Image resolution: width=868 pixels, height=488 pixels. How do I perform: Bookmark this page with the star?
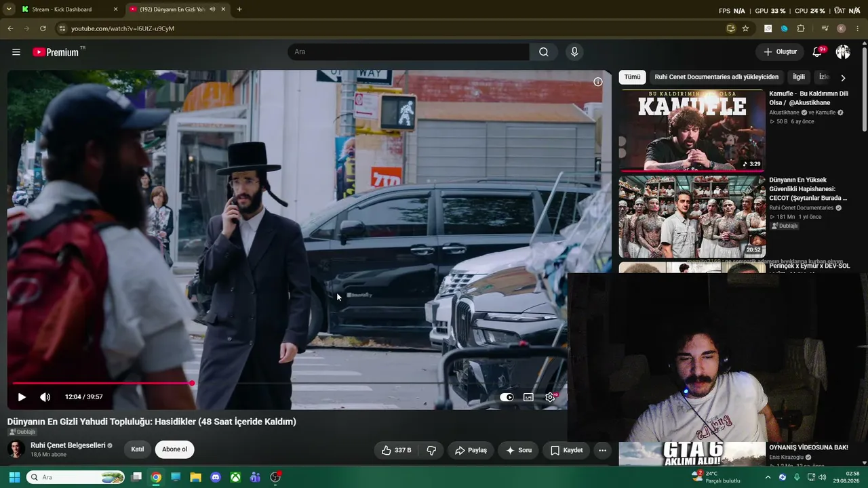pos(745,28)
